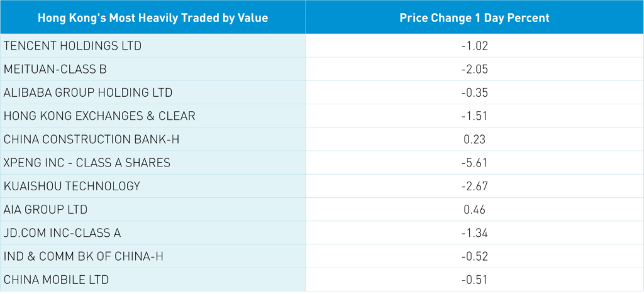Click the 'Hong Kong's Most Heavily Traded by Value' header
644x294 pixels.
point(153,18)
